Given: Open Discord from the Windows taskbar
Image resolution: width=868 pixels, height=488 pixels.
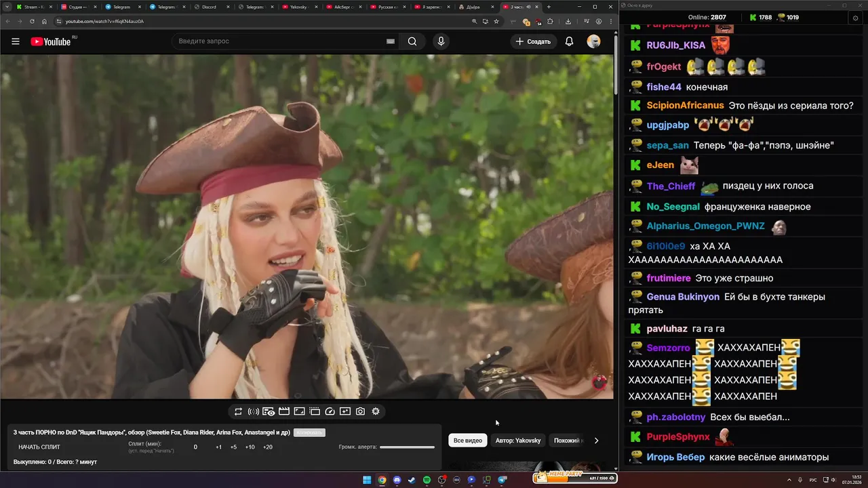Looking at the screenshot, I should (x=397, y=480).
